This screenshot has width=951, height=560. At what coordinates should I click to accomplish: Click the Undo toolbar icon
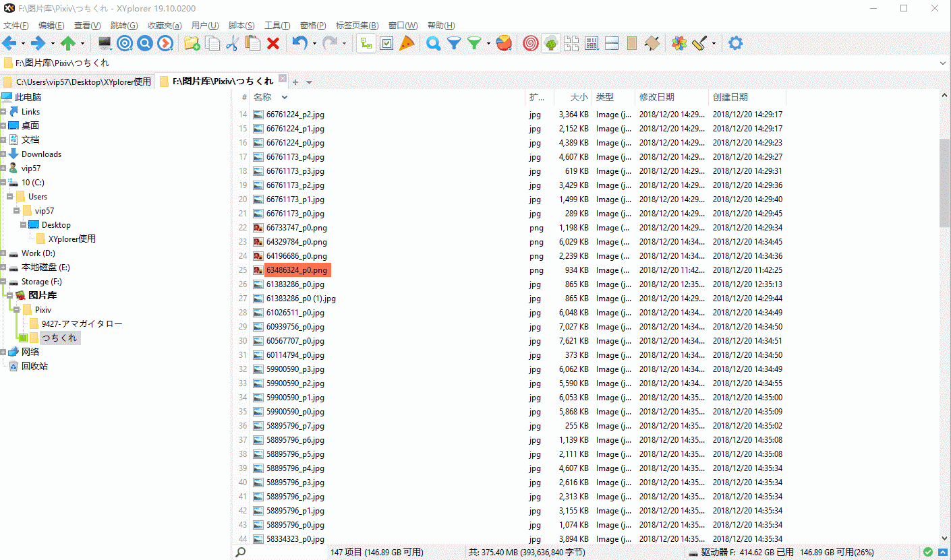point(299,42)
